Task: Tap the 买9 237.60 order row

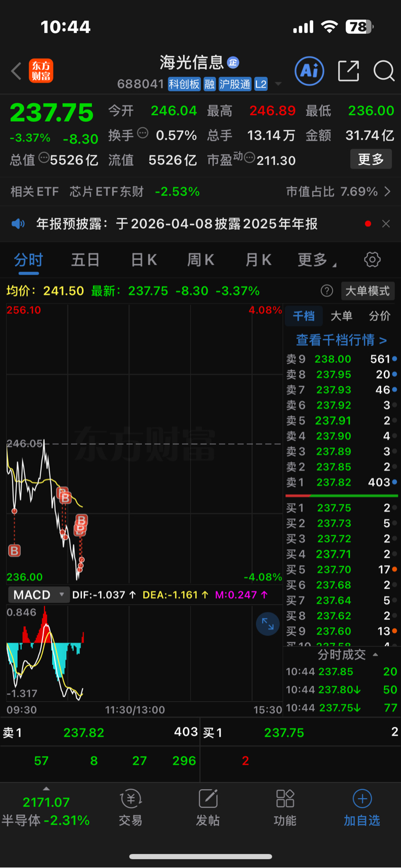Action: click(x=341, y=631)
